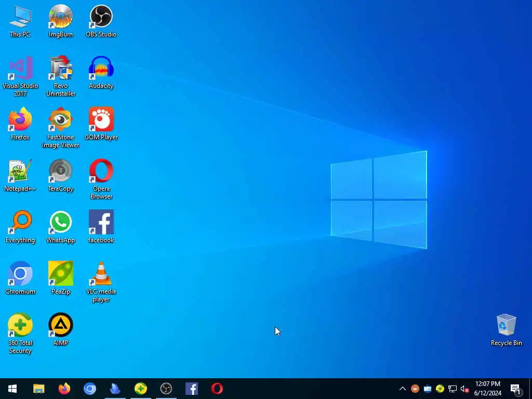
Task: Open the Windows Start menu
Action: 12,389
